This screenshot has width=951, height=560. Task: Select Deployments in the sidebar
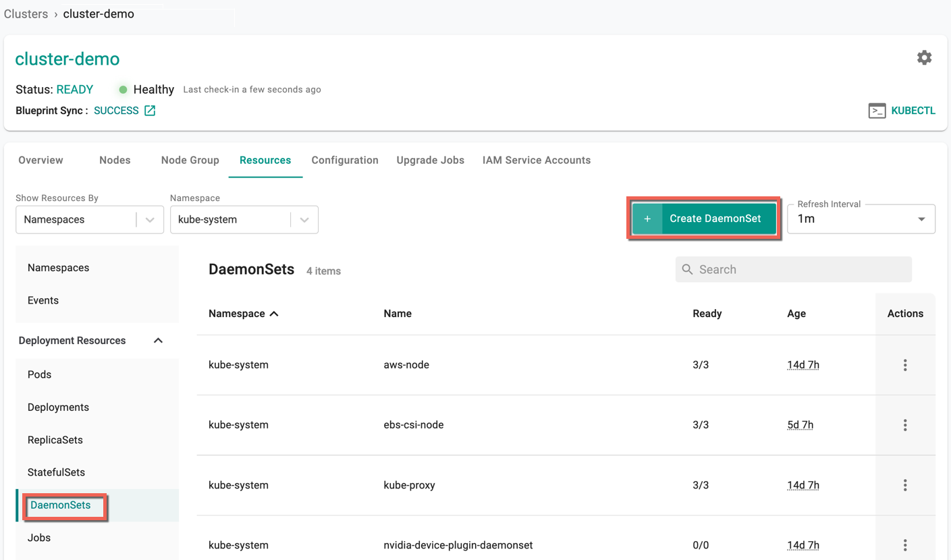pyautogui.click(x=58, y=408)
